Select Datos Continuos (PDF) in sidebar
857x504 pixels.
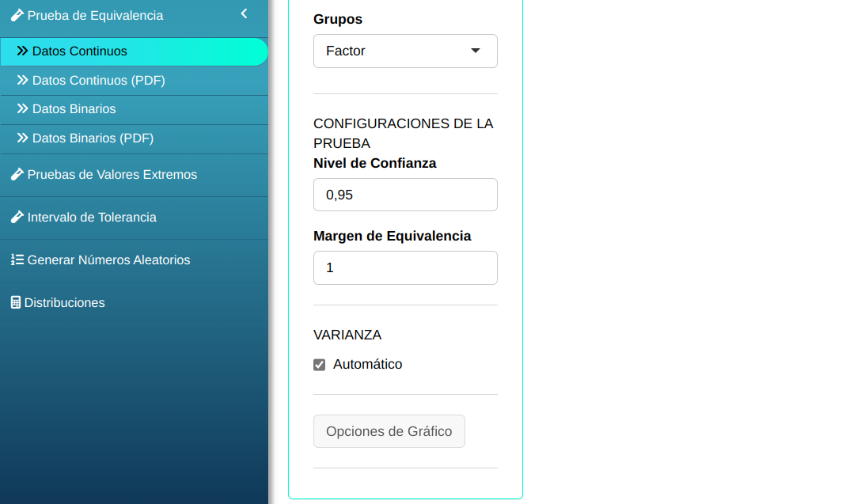point(98,80)
